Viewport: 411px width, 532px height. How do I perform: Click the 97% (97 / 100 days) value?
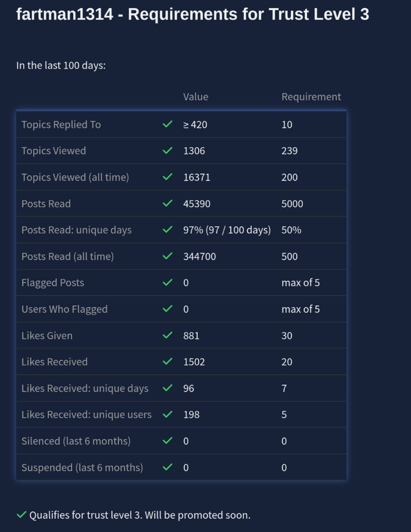(x=227, y=230)
